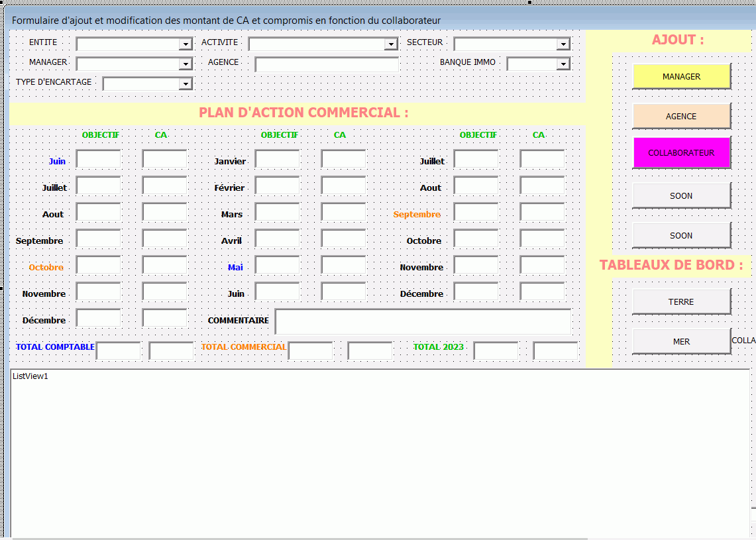Click the blue Juin OBJECTIF field
756x540 pixels.
click(98, 159)
